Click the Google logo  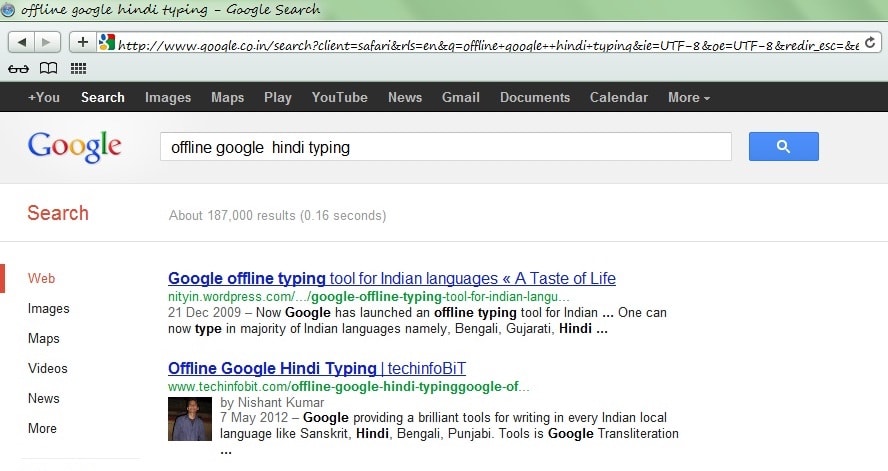[75, 147]
